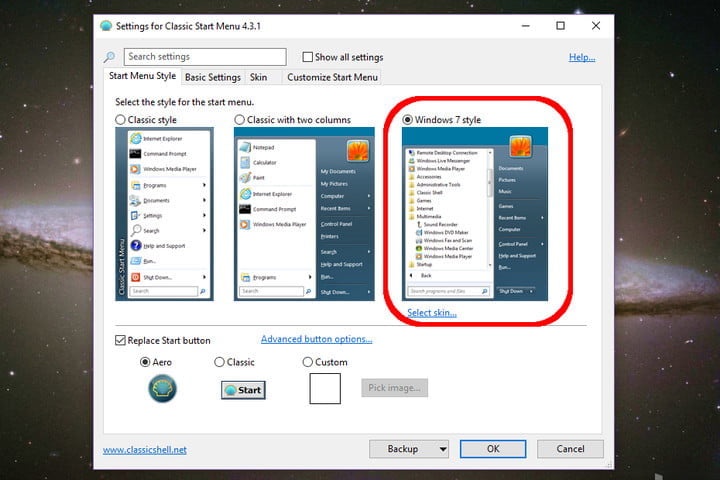
Task: Enable Show all settings checkbox
Action: point(308,57)
